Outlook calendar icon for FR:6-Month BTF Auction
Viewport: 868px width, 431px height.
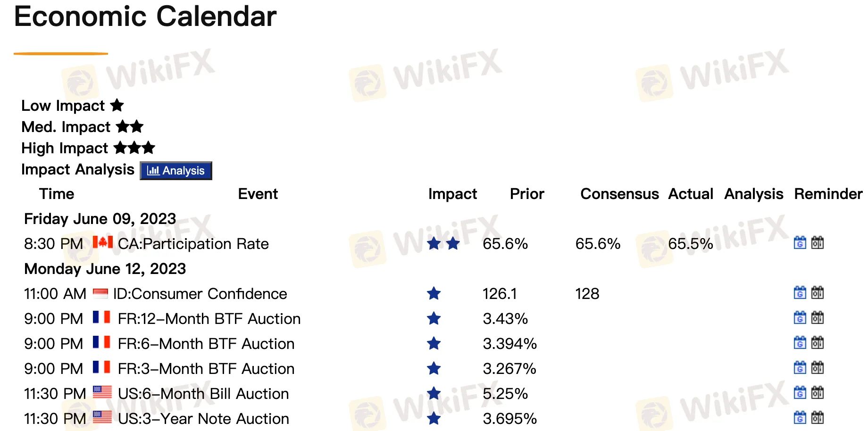pyautogui.click(x=818, y=343)
